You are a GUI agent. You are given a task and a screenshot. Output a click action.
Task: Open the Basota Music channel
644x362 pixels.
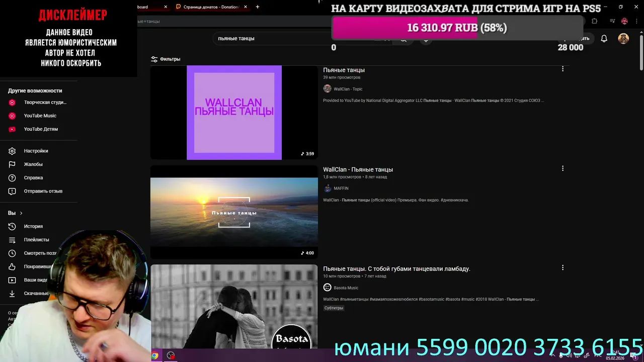(x=346, y=288)
